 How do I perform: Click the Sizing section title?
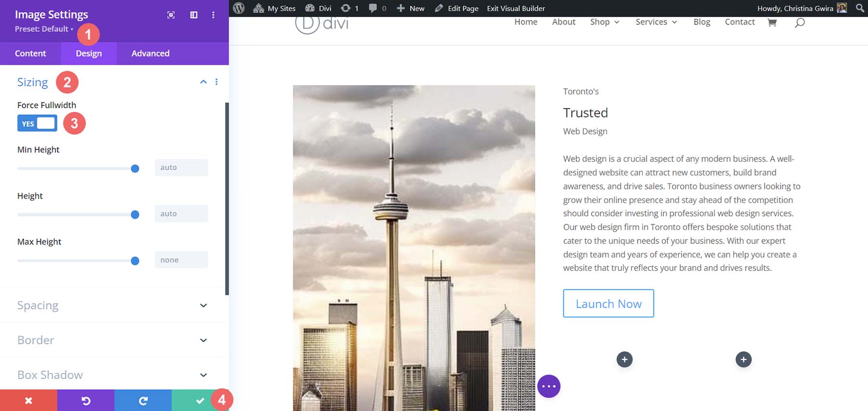pyautogui.click(x=32, y=82)
